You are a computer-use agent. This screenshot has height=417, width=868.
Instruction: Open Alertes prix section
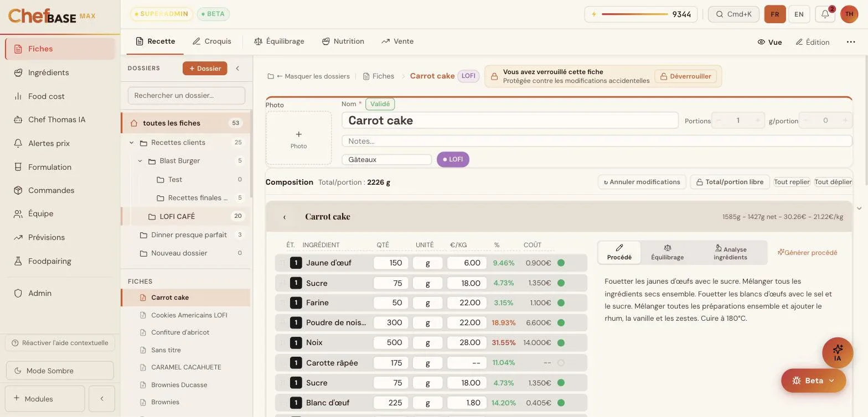pyautogui.click(x=60, y=143)
